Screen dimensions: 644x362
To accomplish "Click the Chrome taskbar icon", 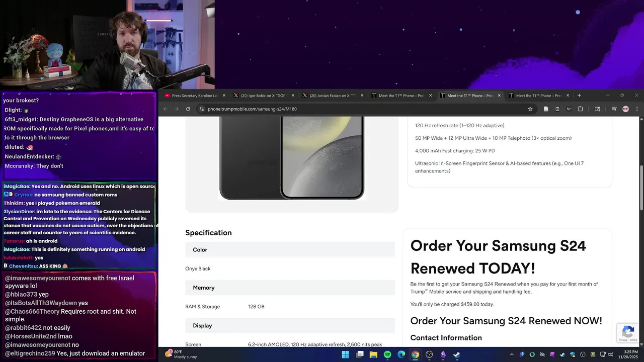I will [415, 354].
